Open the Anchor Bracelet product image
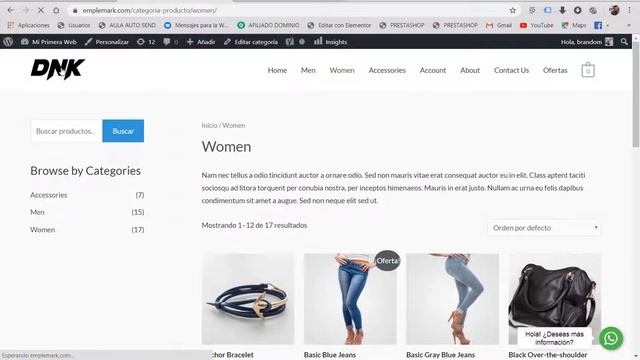This screenshot has height=360, width=640. (x=248, y=299)
